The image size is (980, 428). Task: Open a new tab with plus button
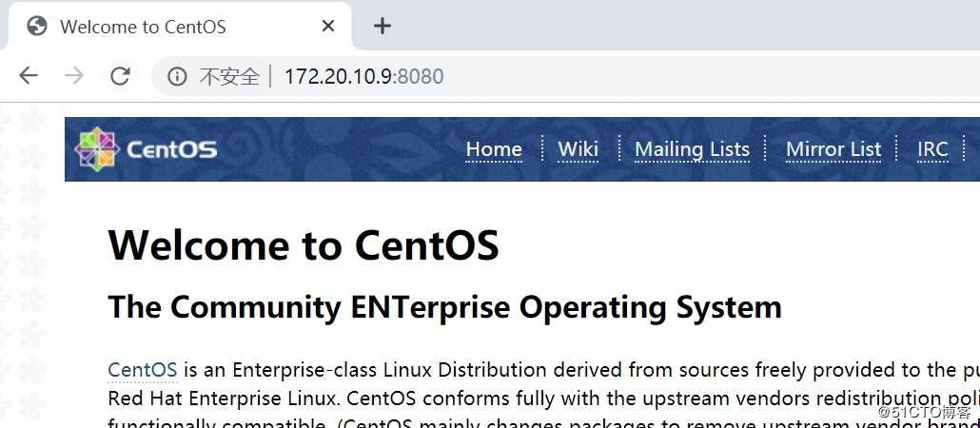coord(382,27)
